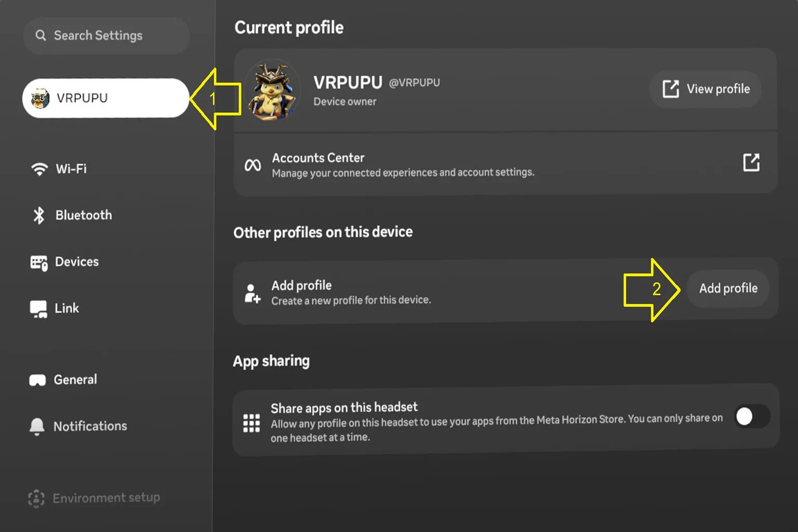The image size is (798, 532).
Task: Open Devices settings
Action: 77,262
